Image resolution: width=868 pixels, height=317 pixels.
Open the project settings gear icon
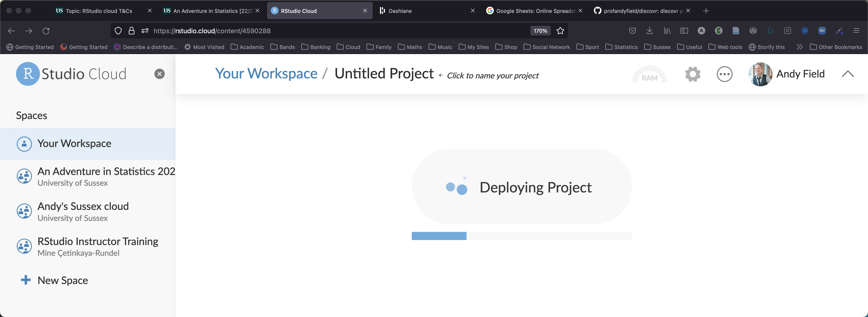tap(692, 74)
